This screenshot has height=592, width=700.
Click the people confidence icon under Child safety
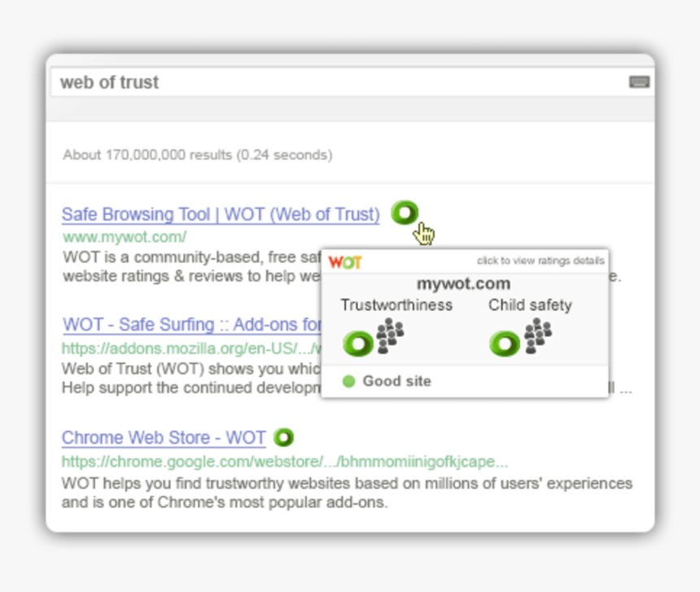(x=538, y=335)
